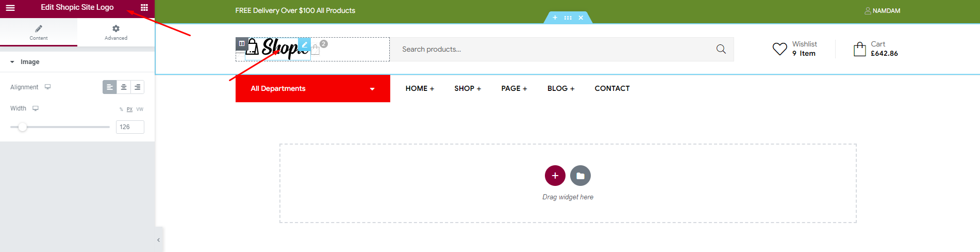
Task: Set image alignment to right
Action: coord(137,87)
